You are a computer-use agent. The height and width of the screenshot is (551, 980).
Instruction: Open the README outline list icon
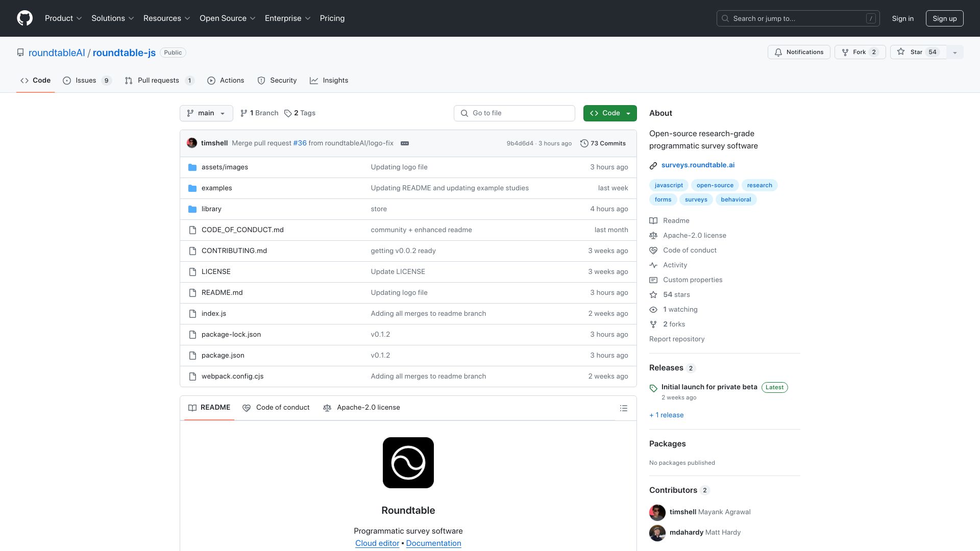pos(623,408)
